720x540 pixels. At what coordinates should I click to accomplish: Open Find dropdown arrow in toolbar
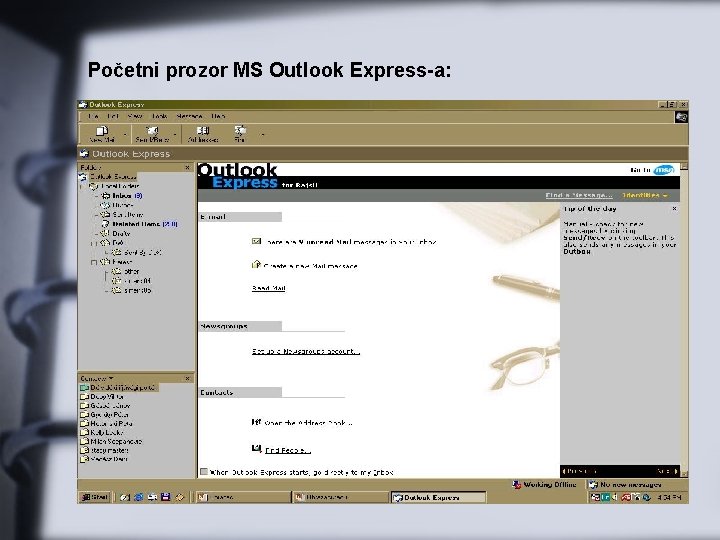[x=263, y=135]
